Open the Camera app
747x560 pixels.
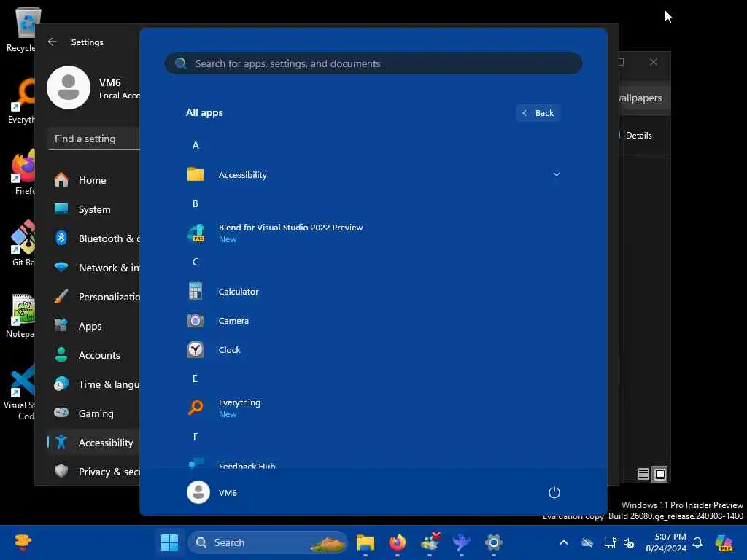[373, 321]
